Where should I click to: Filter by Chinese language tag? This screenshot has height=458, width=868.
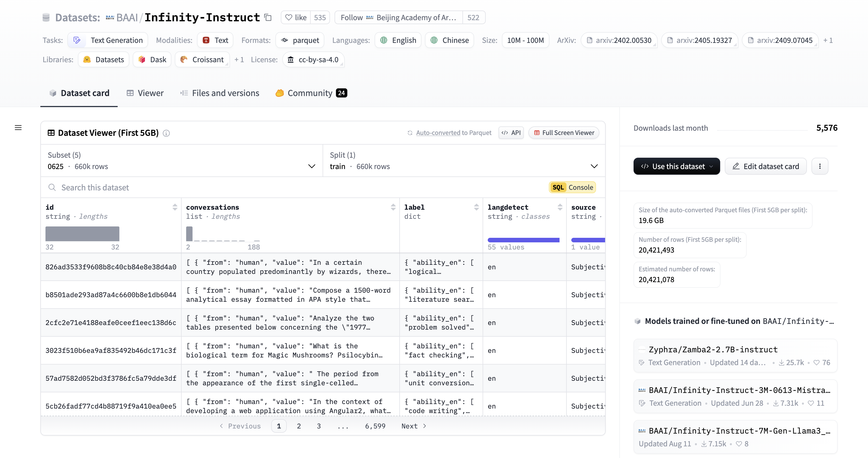[x=450, y=40]
